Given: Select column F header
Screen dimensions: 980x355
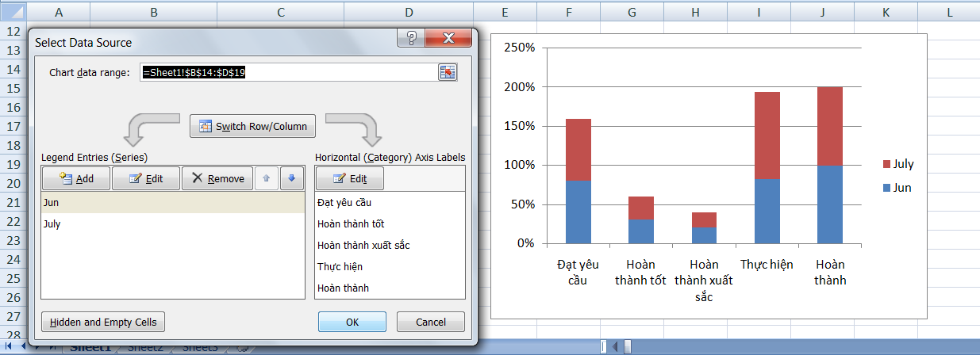Looking at the screenshot, I should (x=569, y=12).
